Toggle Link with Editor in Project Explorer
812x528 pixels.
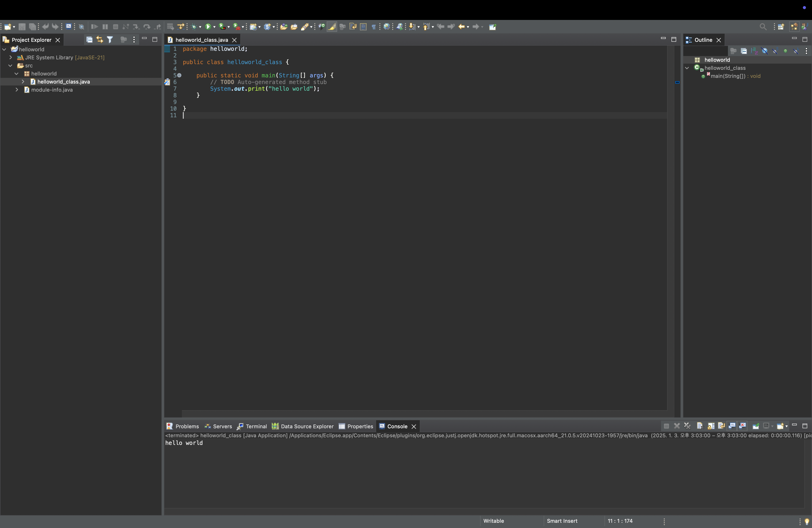tap(99, 40)
